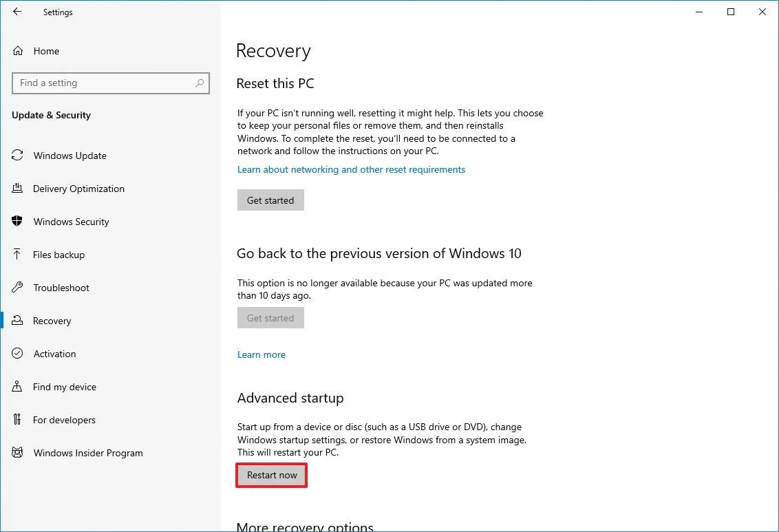
Task: Minimize the Settings window
Action: coord(698,12)
